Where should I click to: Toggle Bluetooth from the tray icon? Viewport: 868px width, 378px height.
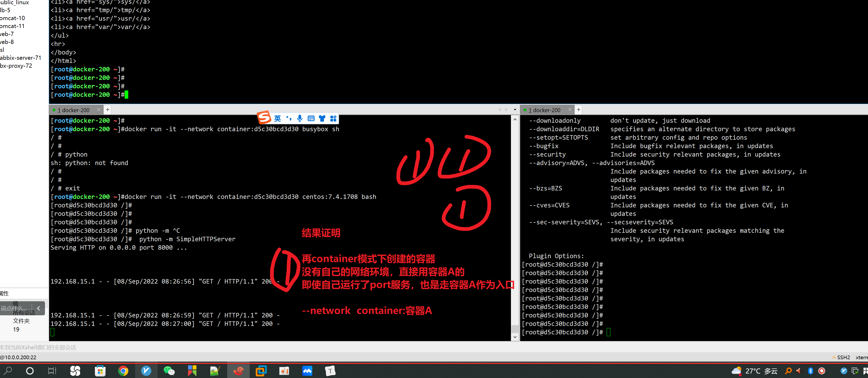pos(810,371)
